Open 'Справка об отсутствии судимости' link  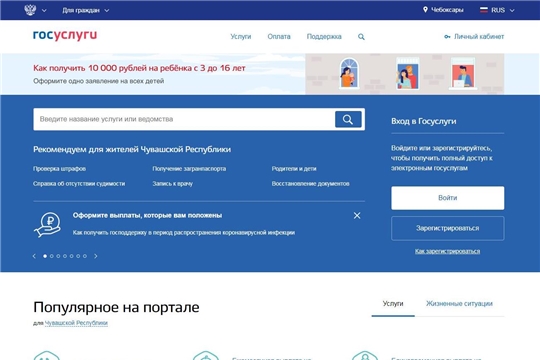coord(79,184)
